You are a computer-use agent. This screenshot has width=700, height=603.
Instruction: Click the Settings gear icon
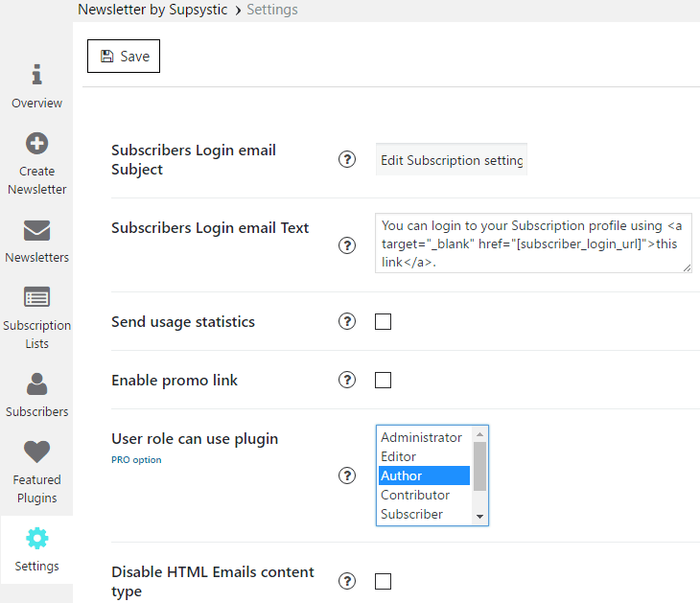point(37,538)
